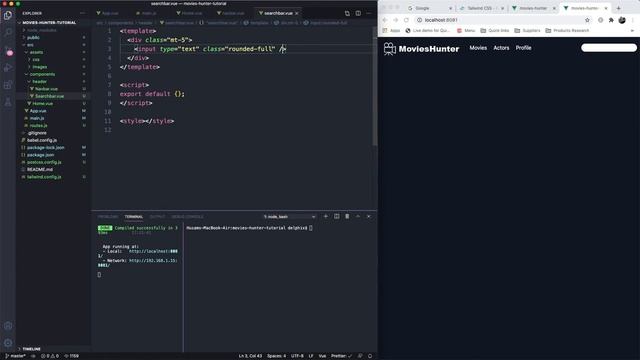
Task: Open the Manage gear in the activity bar
Action: (x=8, y=343)
